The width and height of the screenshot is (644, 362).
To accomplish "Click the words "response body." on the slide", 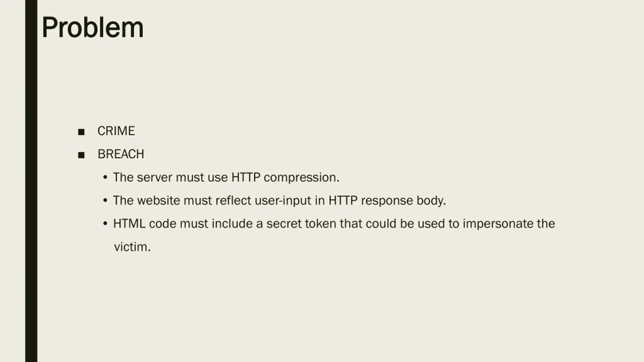I will click(404, 201).
